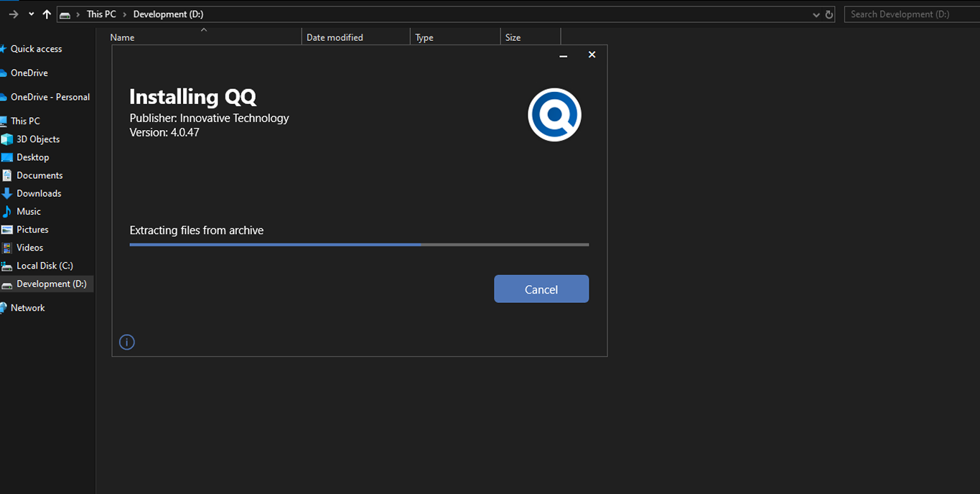980x494 pixels.
Task: Click drive icon in address bar
Action: pos(65,14)
